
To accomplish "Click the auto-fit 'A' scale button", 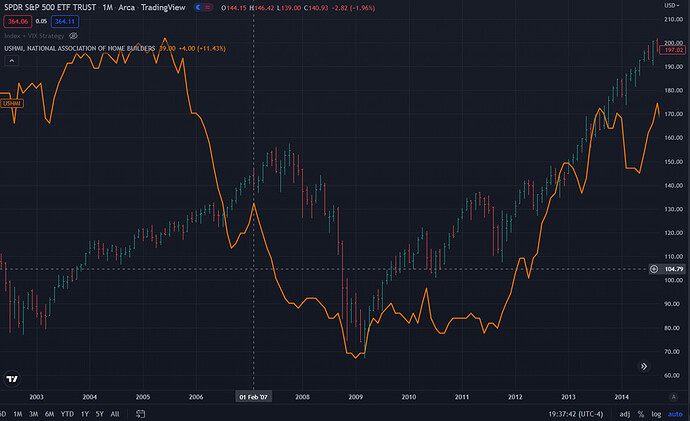I will coord(673,397).
